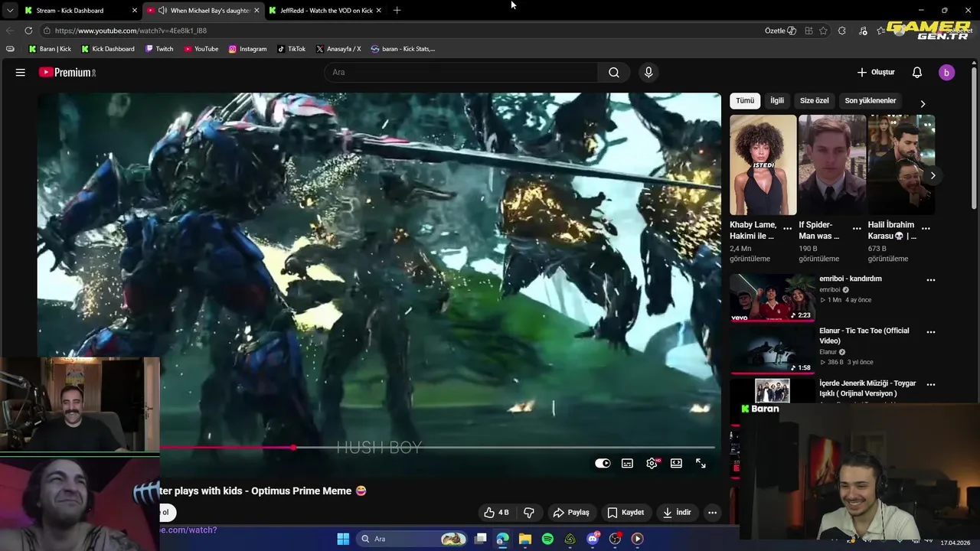The image size is (980, 551).
Task: Open the notifications bell
Action: tap(917, 72)
